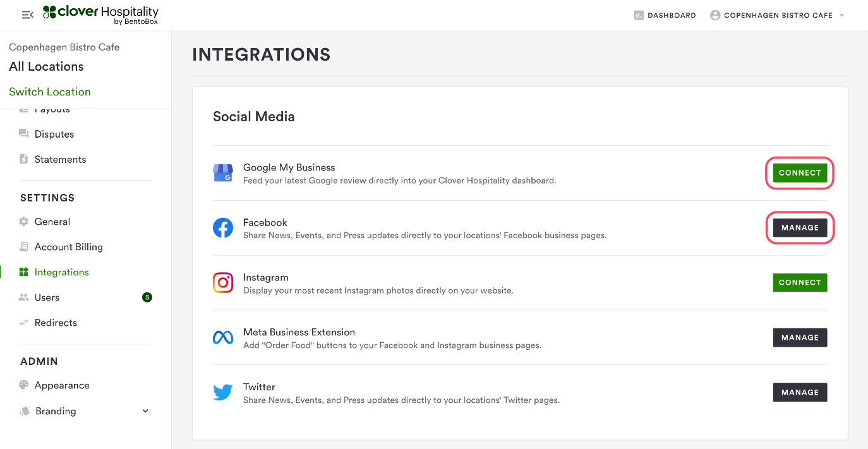Collapse the sidebar with the menu icon
The height and width of the screenshot is (449, 868).
(27, 15)
